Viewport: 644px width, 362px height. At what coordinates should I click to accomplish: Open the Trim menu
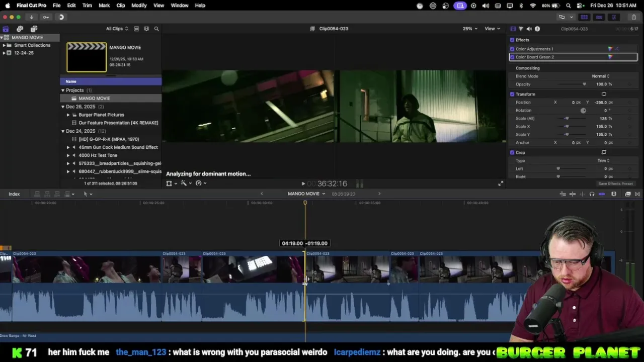click(x=87, y=6)
